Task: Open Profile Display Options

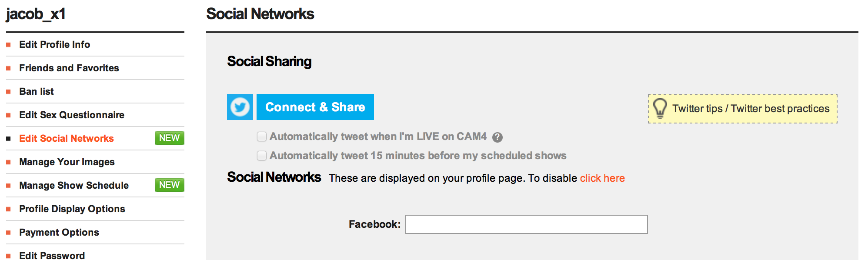Action: [72, 209]
